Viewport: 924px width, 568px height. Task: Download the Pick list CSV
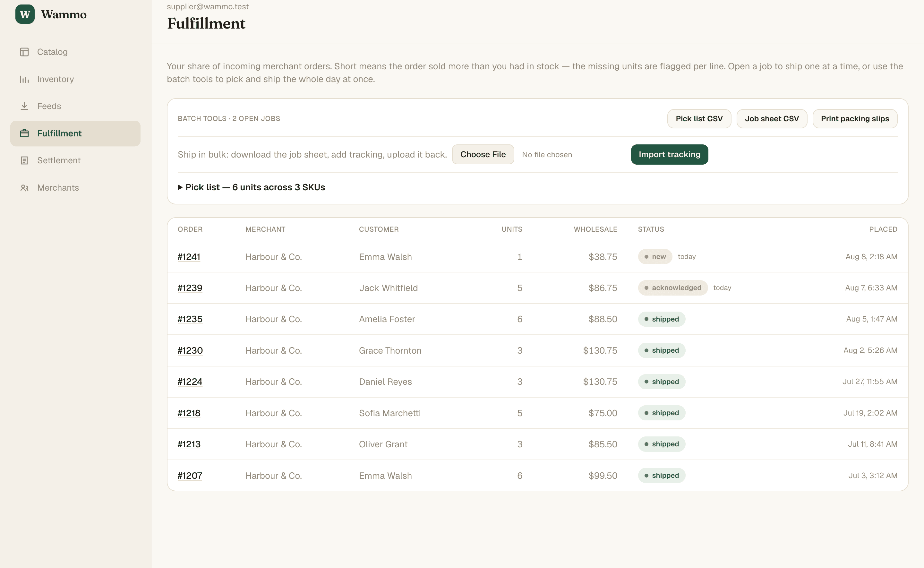point(699,119)
